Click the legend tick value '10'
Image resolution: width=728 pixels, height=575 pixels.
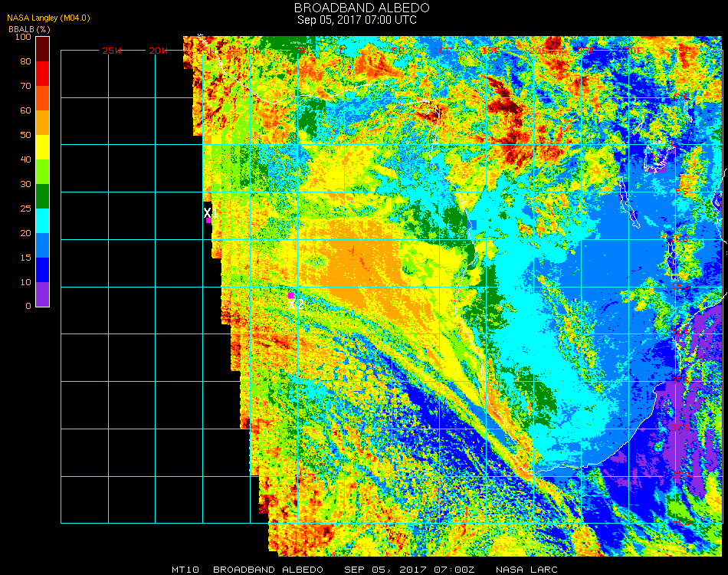click(x=25, y=282)
